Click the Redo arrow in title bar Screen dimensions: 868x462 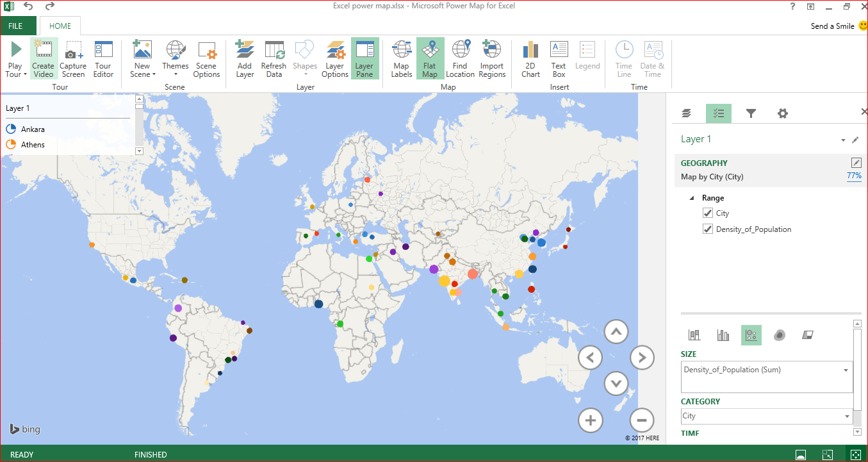(50, 6)
